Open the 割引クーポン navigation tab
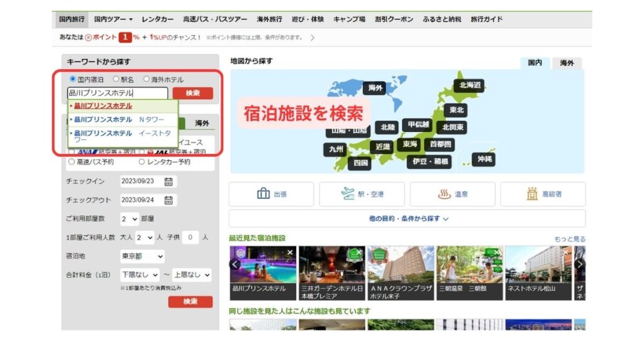The image size is (644, 338). (394, 19)
